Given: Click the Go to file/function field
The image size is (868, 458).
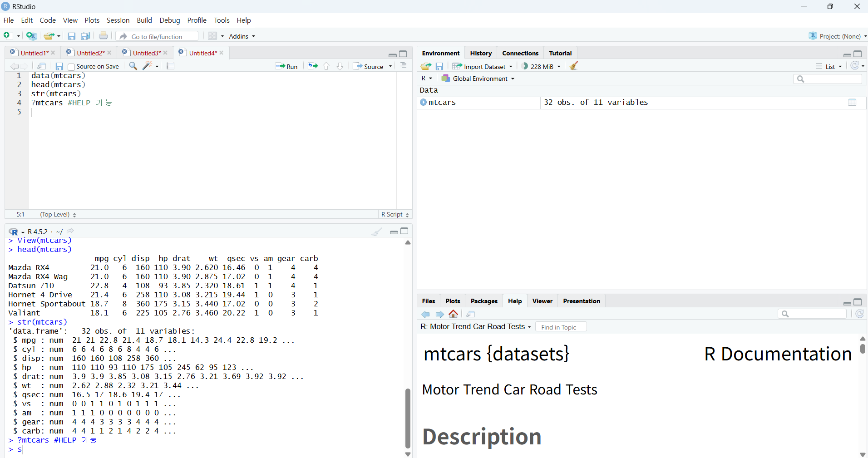Looking at the screenshot, I should [x=157, y=36].
